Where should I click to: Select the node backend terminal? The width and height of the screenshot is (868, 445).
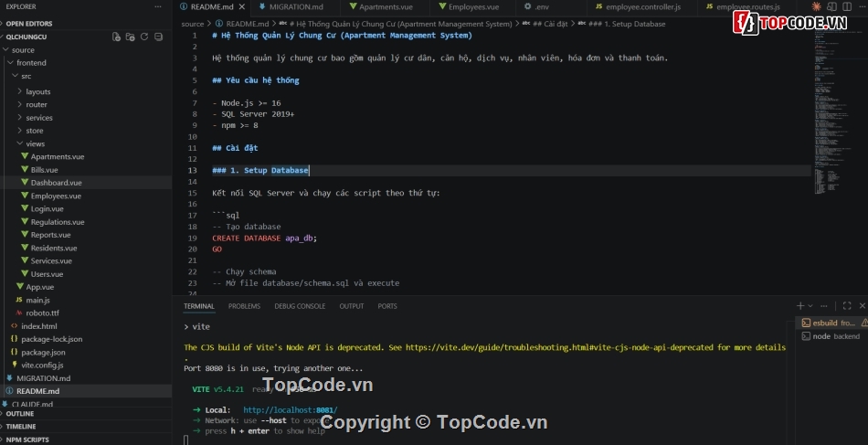point(831,336)
